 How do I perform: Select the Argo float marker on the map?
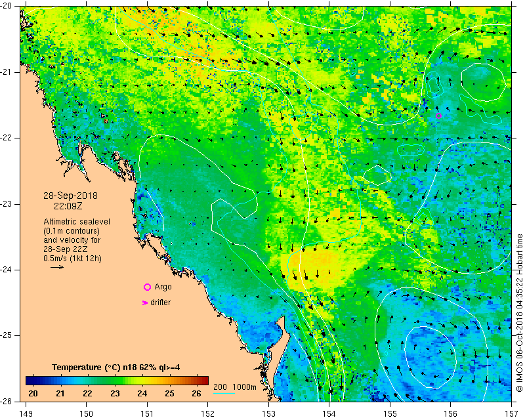point(438,116)
